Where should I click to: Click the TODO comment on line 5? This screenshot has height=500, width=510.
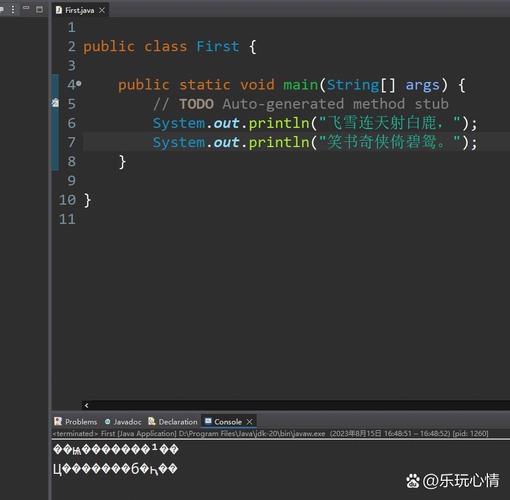pyautogui.click(x=301, y=104)
